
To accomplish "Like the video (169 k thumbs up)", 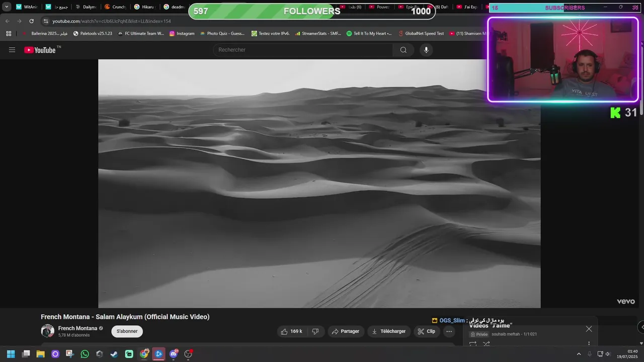I will [x=291, y=331].
